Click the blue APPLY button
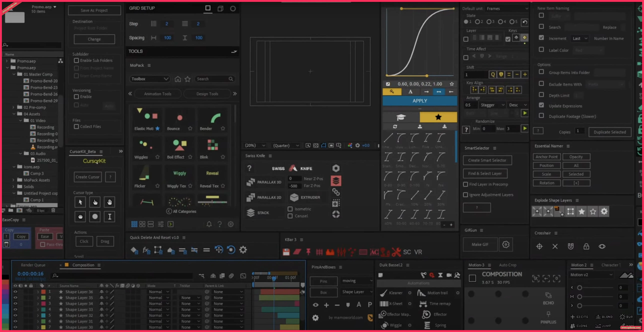 click(x=420, y=101)
